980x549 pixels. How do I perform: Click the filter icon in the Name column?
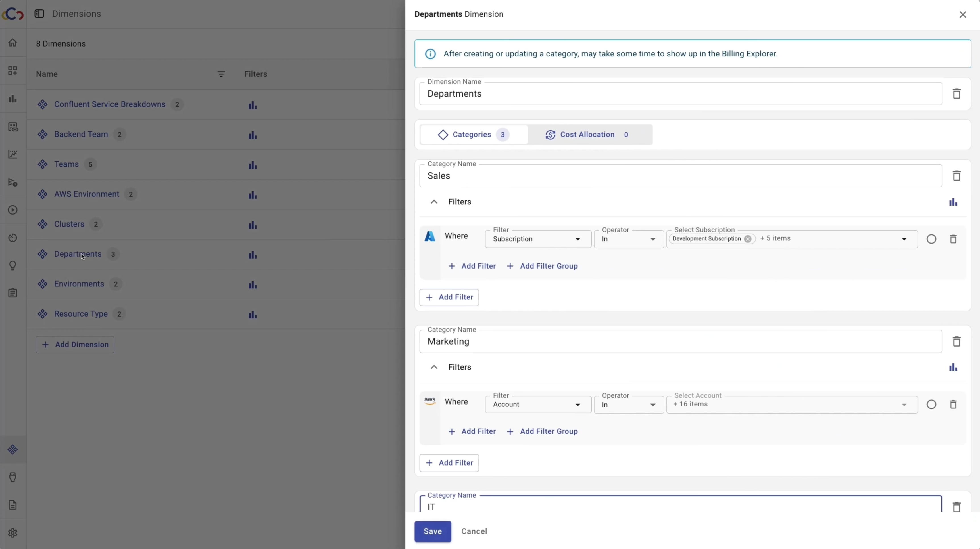pyautogui.click(x=221, y=74)
